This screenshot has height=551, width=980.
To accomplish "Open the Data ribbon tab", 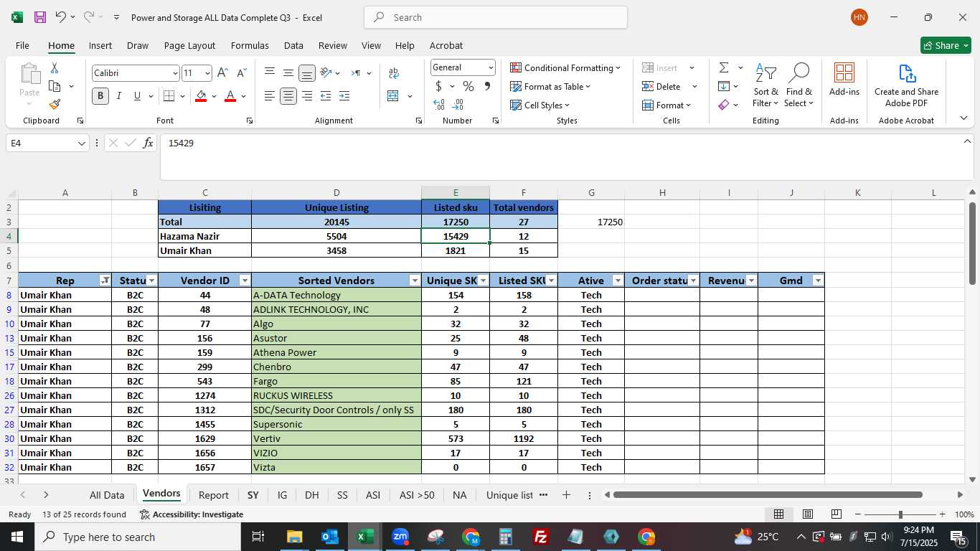I will 293,45.
